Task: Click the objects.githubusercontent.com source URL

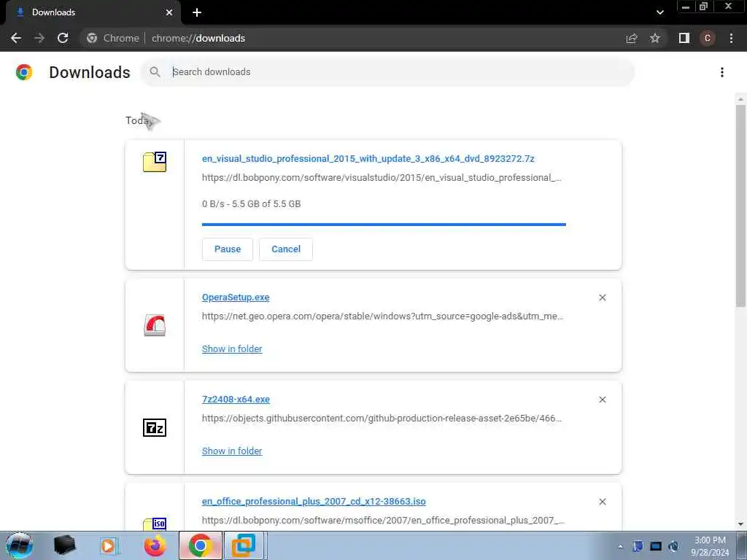Action: click(x=382, y=418)
